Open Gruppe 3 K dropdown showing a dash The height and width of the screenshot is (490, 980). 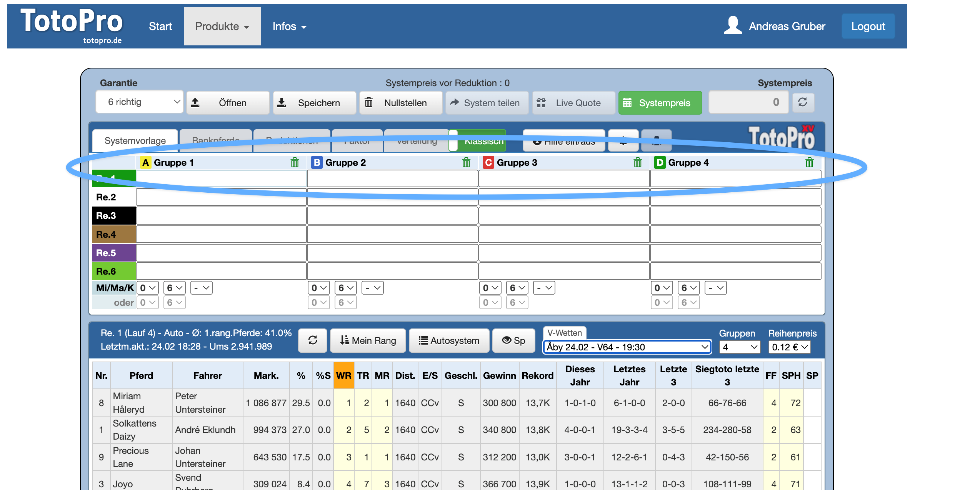coord(544,288)
